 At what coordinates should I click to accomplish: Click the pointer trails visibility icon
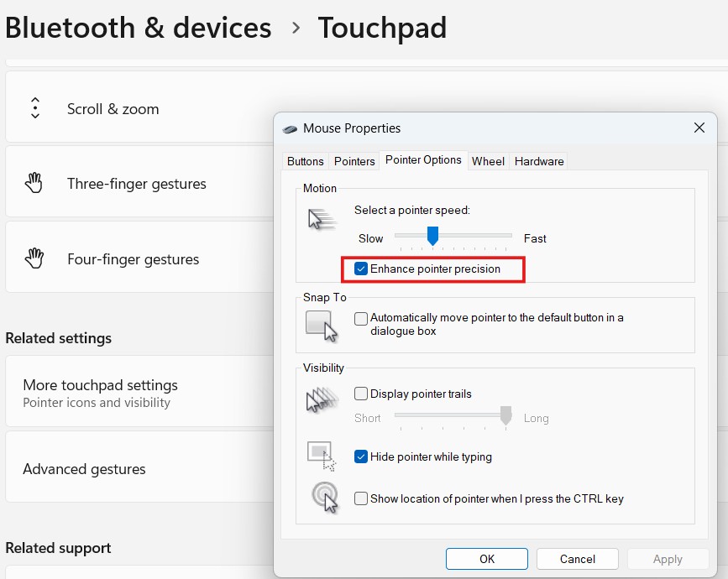click(x=322, y=400)
